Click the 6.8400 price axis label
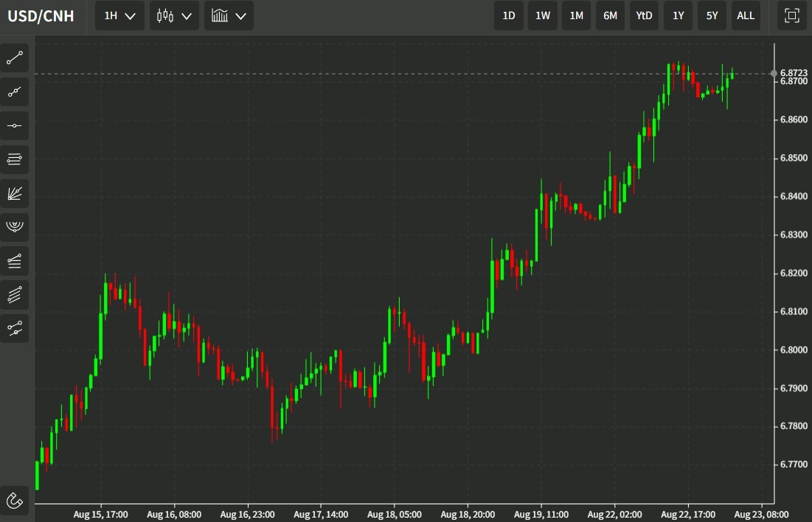The height and width of the screenshot is (522, 812). click(x=794, y=196)
